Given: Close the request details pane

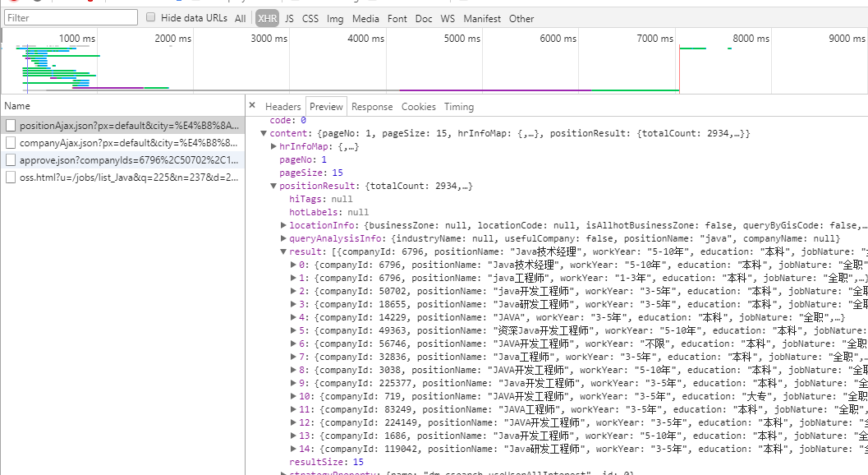Looking at the screenshot, I should 252,105.
